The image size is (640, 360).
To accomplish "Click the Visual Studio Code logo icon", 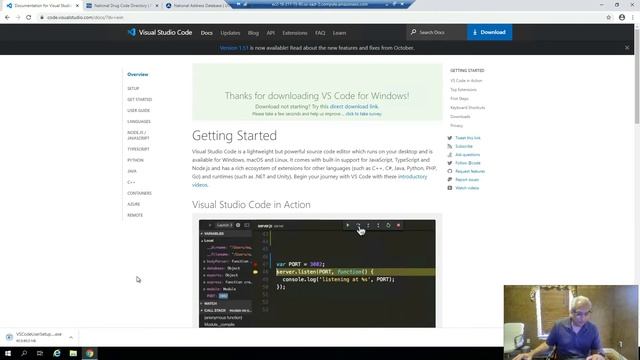I will [131, 32].
